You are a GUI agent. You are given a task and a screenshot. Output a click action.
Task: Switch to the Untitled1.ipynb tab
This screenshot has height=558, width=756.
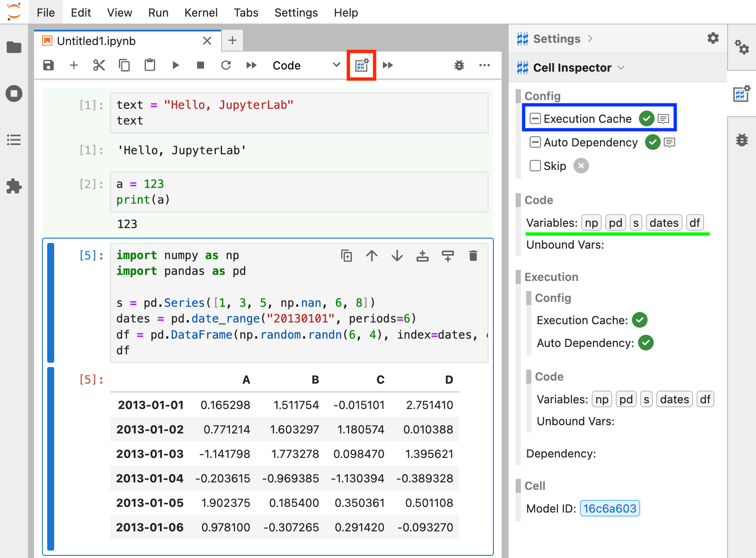[96, 41]
